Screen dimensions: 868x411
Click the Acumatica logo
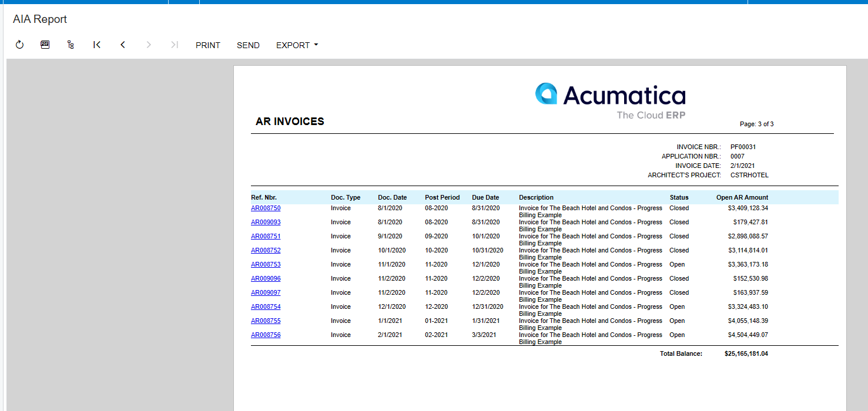tap(611, 100)
